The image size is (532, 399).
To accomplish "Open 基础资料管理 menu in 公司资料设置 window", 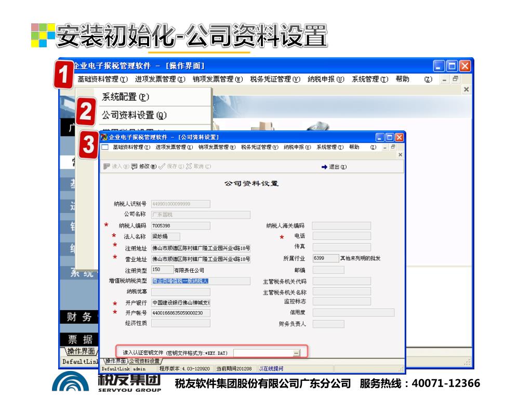I will [131, 147].
